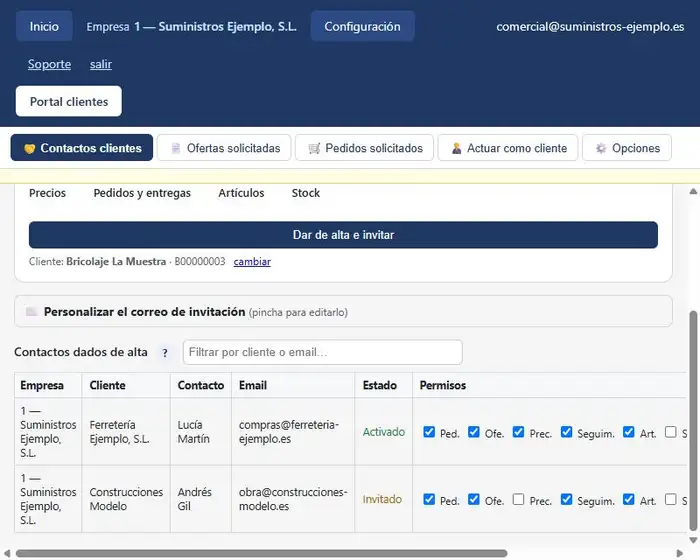Open the help question mark for Contactos dados de alta
The height and width of the screenshot is (560, 700).
point(165,353)
